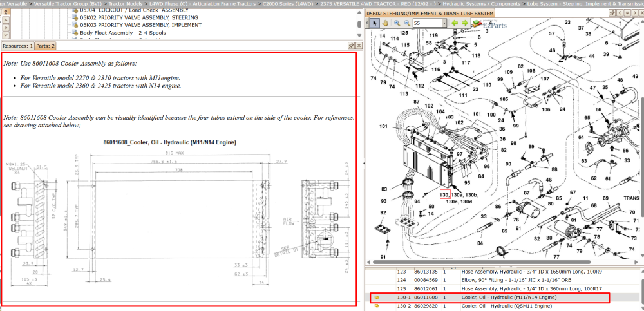Click callout 93 on the diagram
Image resolution: width=644 pixels, height=311 pixels.
point(384,201)
